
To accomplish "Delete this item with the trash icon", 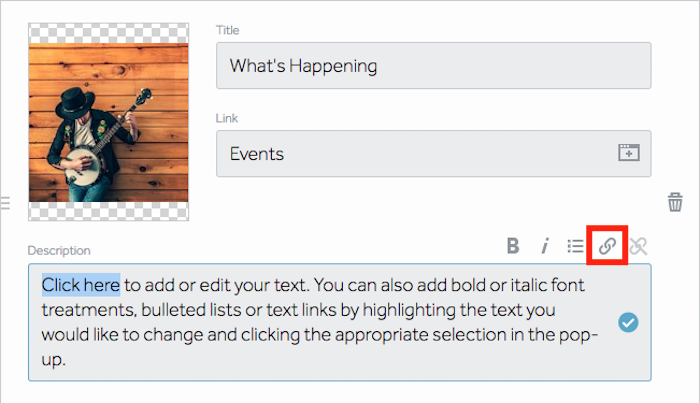I will 675,202.
